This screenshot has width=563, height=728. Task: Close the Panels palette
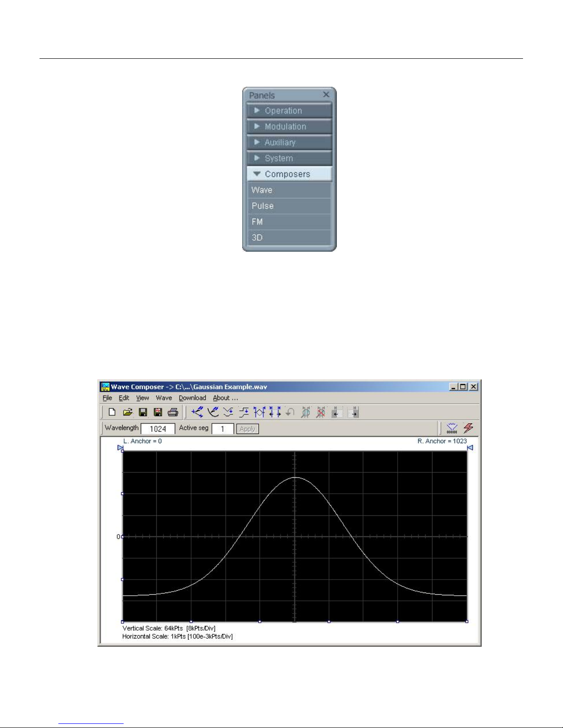click(x=326, y=95)
